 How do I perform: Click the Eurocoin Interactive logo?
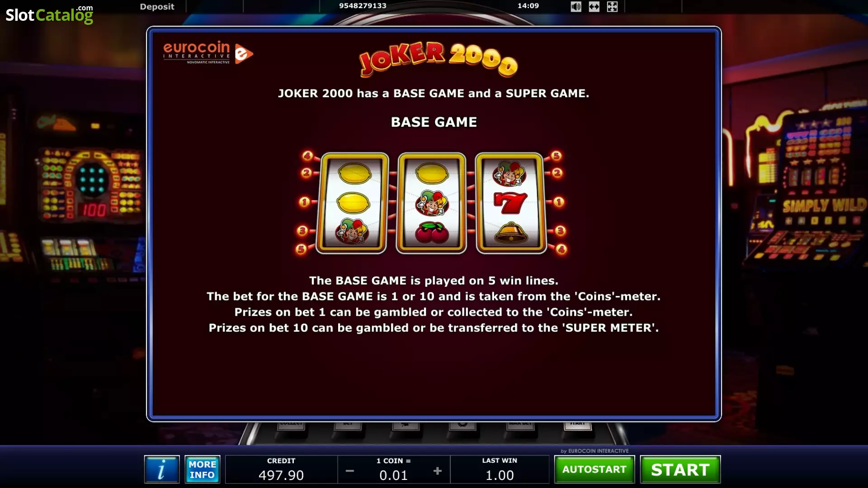click(208, 53)
